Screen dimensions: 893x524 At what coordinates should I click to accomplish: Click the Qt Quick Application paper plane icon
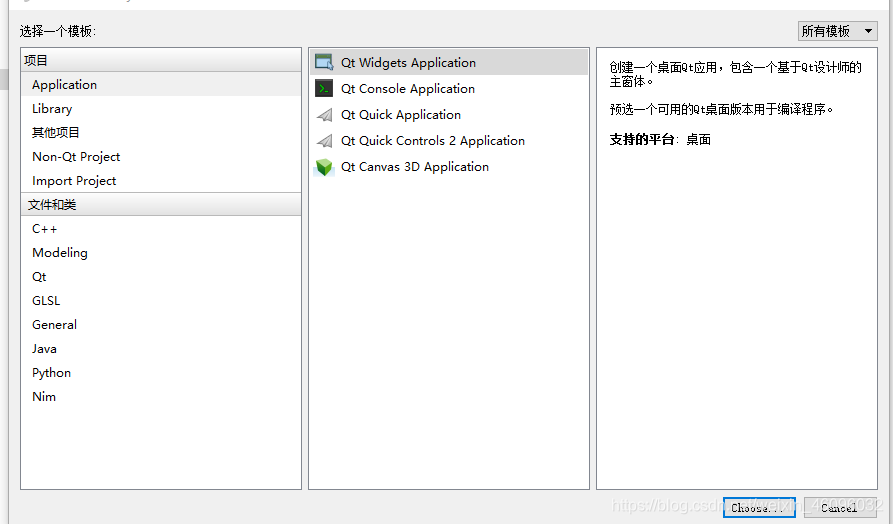[x=324, y=114]
